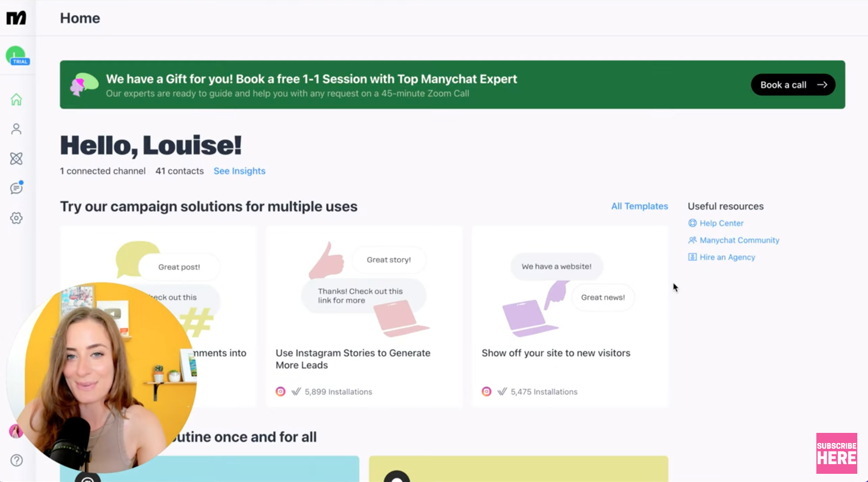The image size is (868, 482).
Task: Click Instagram icon on 5,475 Installations card
Action: (487, 391)
